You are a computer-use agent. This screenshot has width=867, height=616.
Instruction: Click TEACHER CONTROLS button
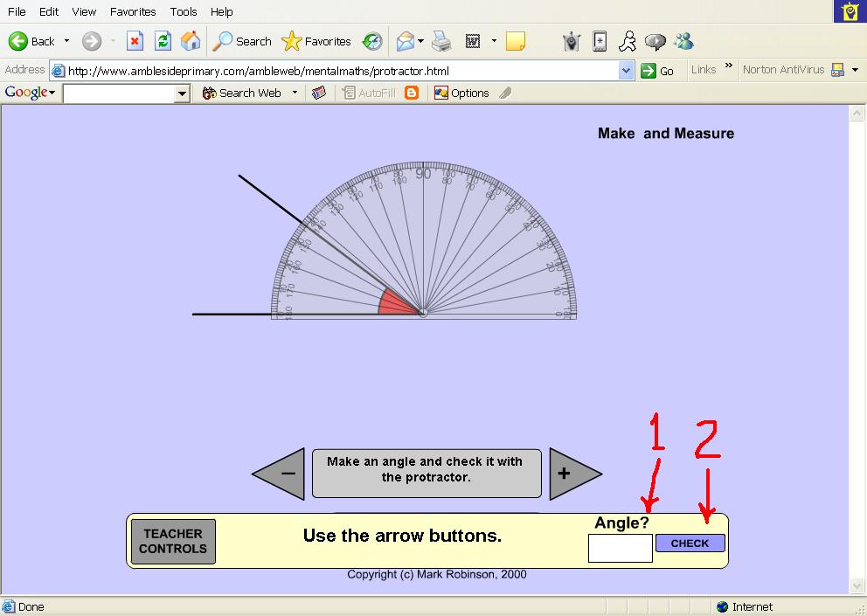[x=173, y=542]
